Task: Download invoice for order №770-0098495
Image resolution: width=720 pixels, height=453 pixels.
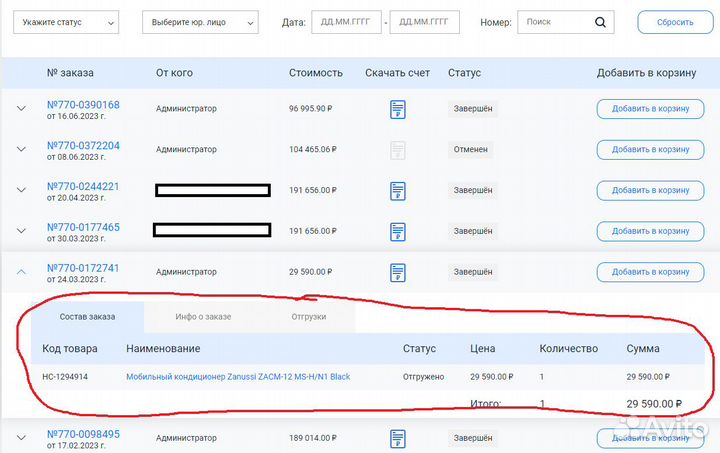Action: (398, 439)
